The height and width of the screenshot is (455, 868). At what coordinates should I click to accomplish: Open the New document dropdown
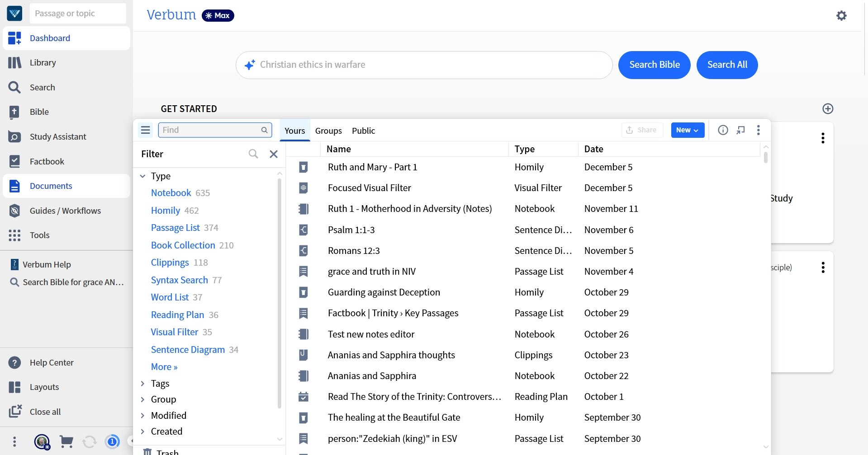click(x=688, y=130)
